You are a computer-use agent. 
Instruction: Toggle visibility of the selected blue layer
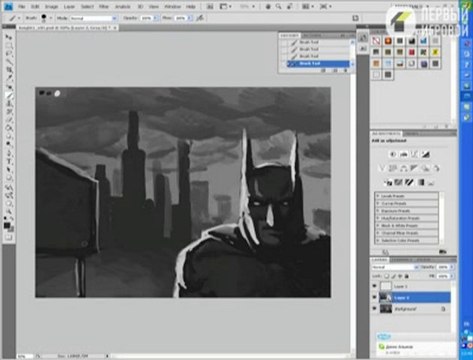click(x=374, y=297)
